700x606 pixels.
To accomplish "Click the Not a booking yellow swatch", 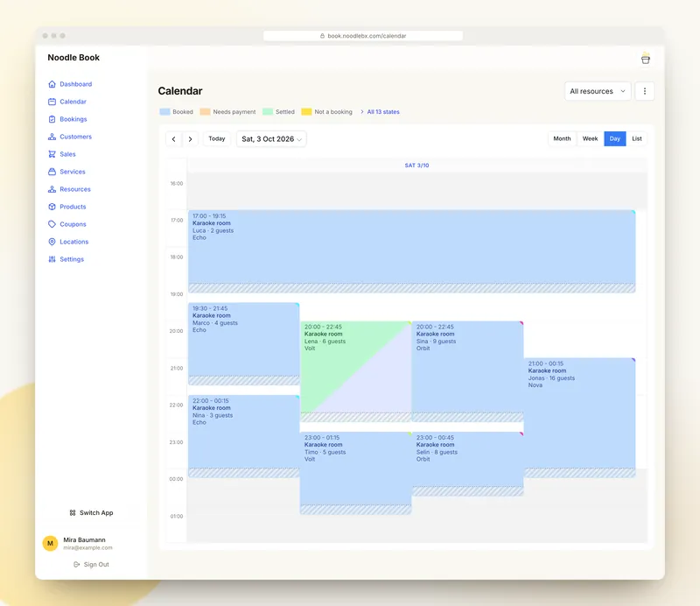I will point(306,112).
